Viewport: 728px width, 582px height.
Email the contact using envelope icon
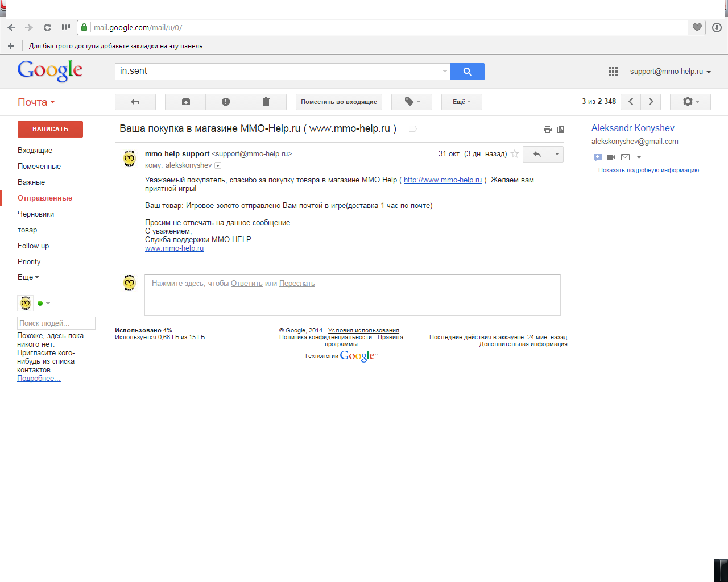pos(626,157)
